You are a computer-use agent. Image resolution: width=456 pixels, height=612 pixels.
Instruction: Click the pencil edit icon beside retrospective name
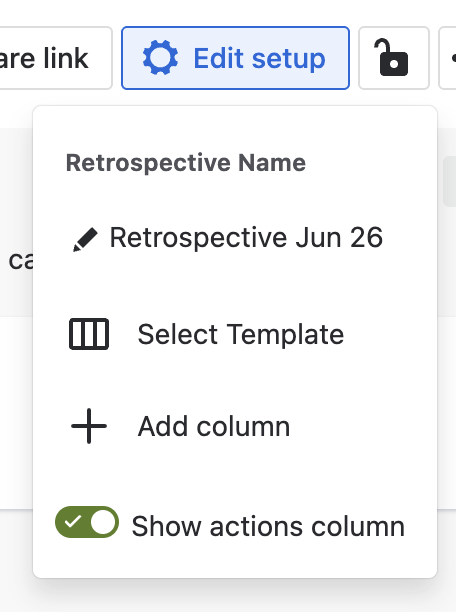click(x=85, y=239)
